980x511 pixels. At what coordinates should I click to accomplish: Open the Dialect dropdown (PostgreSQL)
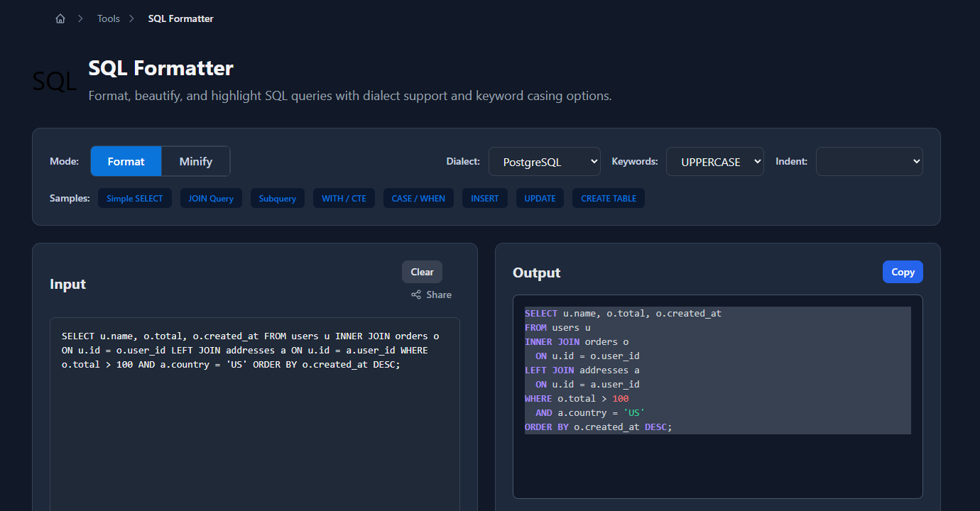tap(545, 162)
